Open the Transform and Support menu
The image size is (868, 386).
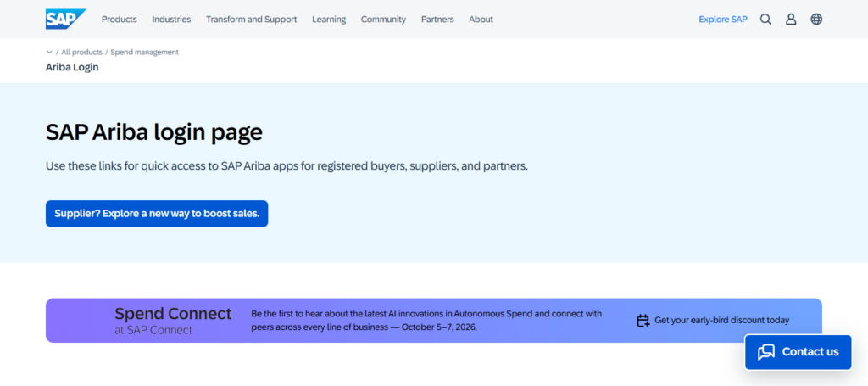[251, 20]
